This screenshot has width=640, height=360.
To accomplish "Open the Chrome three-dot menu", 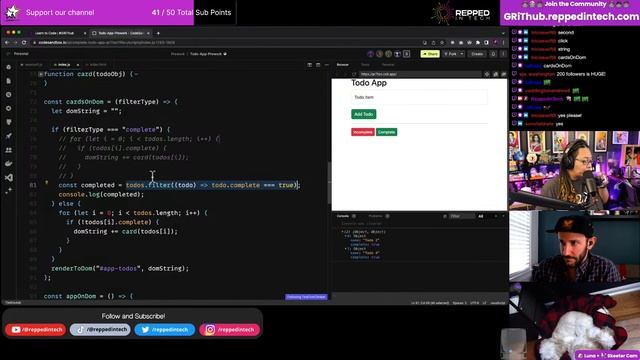I will 503,42.
